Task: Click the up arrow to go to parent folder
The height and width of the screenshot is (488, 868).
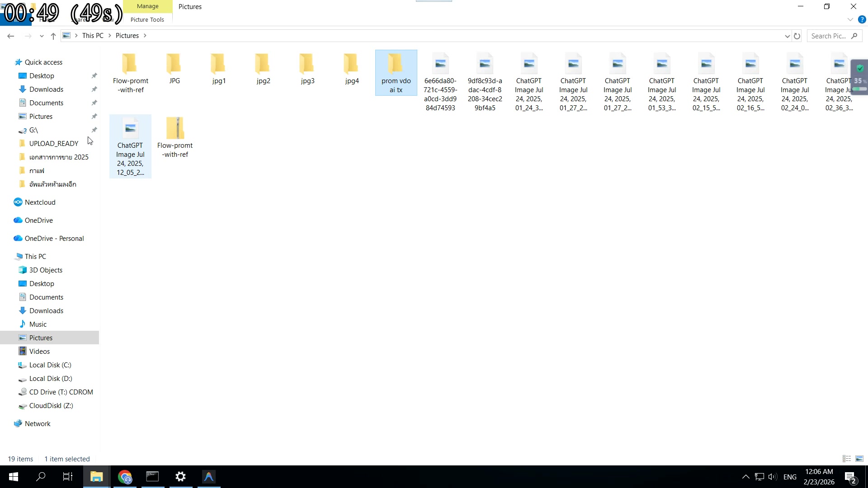Action: pyautogui.click(x=53, y=36)
